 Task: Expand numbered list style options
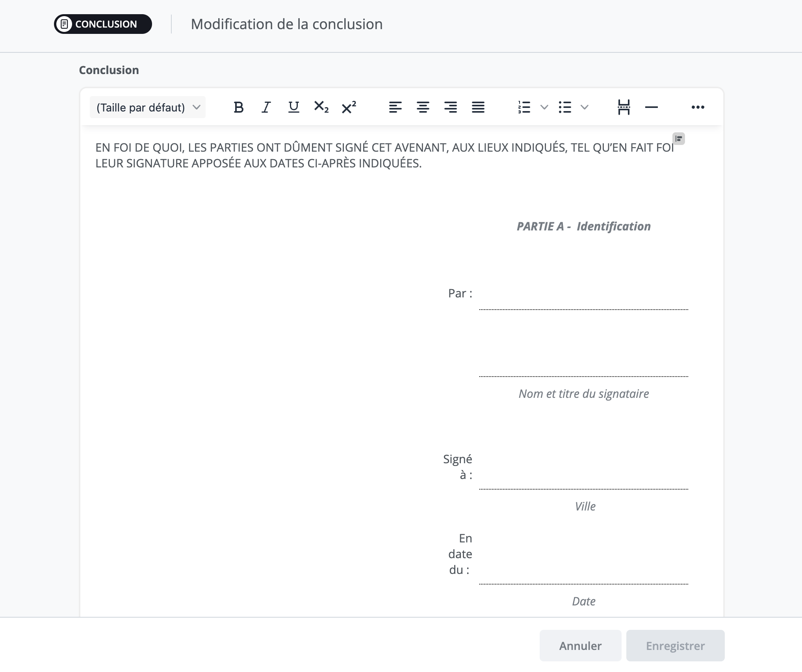[544, 107]
